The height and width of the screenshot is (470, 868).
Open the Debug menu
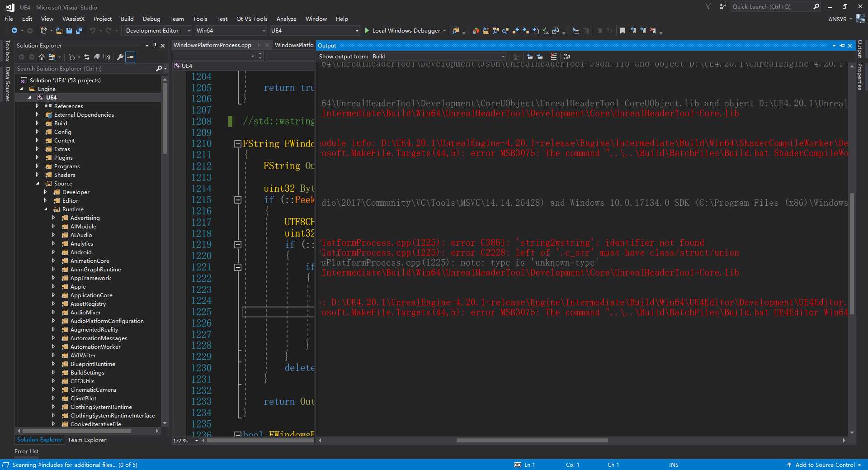click(151, 19)
